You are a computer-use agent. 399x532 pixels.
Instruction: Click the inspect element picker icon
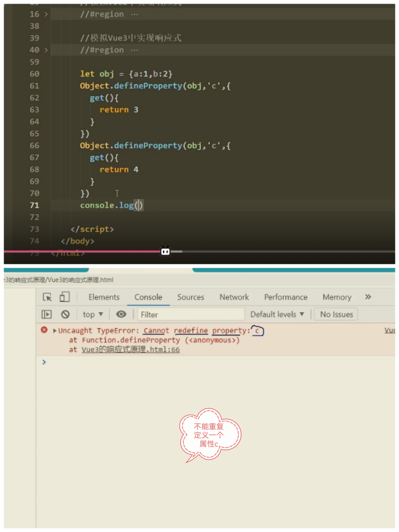click(47, 297)
